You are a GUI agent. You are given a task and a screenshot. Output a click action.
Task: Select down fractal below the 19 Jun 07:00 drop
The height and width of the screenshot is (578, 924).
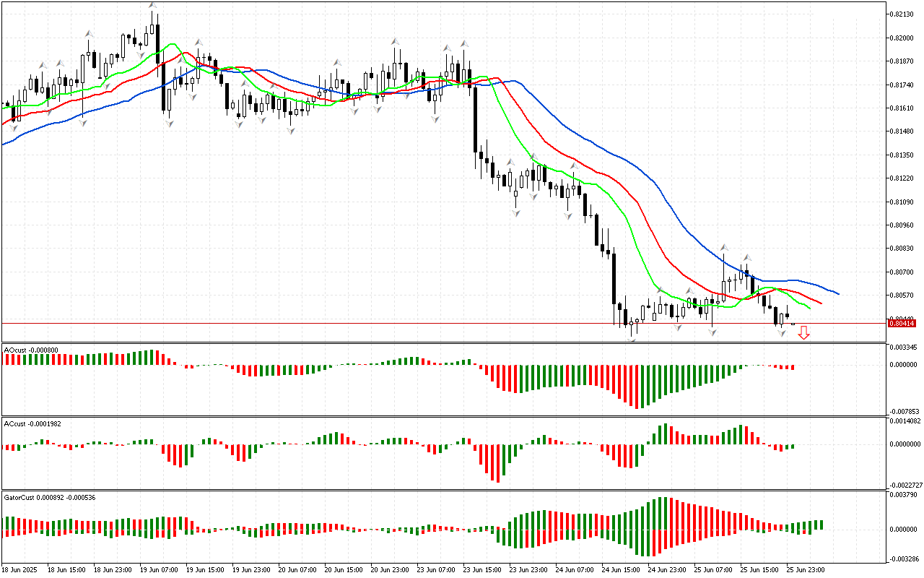169,124
